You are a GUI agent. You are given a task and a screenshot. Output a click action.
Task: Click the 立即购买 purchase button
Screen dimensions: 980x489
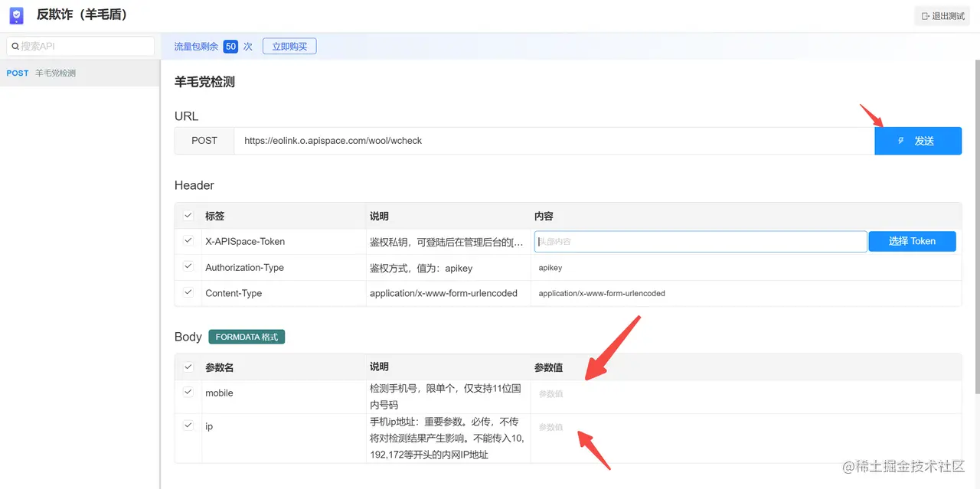click(x=289, y=46)
